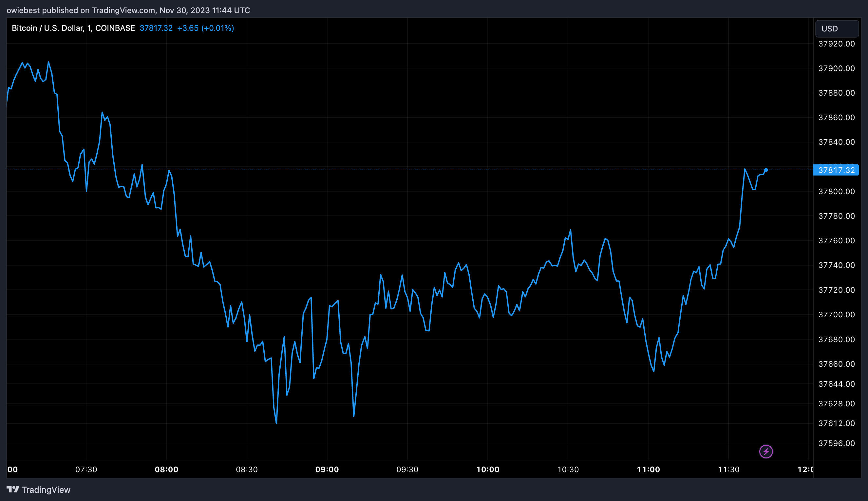Viewport: 868px width, 501px height.
Task: Click the 37920.00 price axis label
Action: [x=836, y=44]
